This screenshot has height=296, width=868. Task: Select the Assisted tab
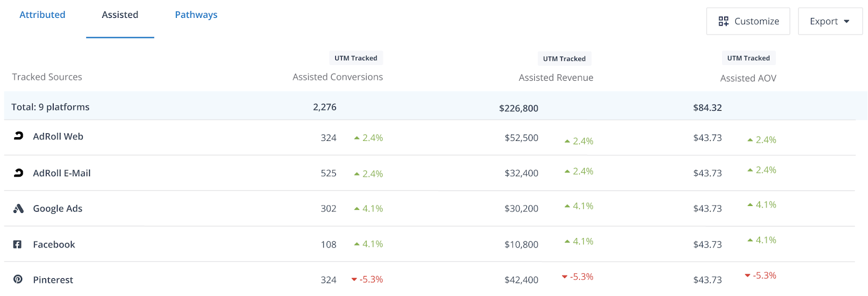[x=120, y=15]
